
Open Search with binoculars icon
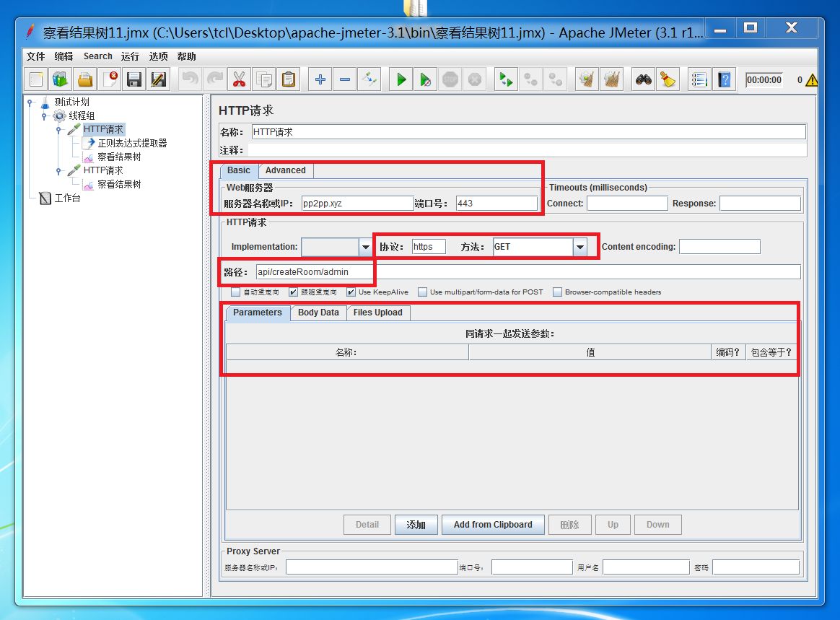click(x=643, y=80)
